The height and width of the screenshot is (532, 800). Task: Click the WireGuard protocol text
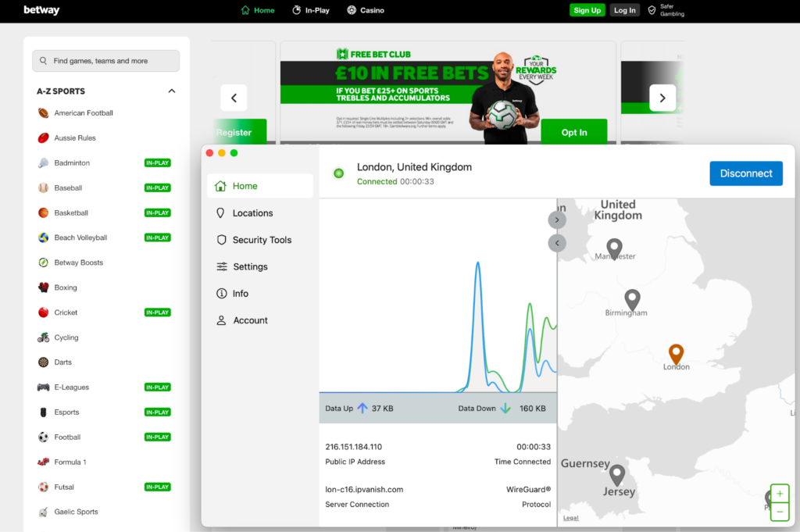529,490
